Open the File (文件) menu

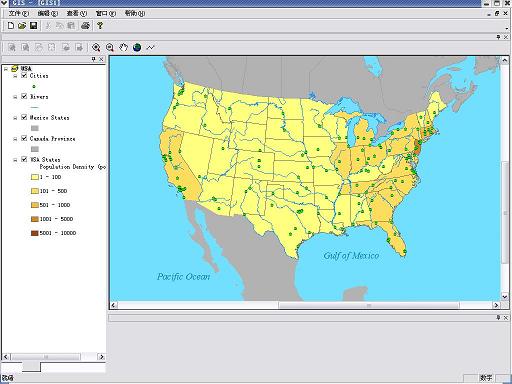click(18, 13)
